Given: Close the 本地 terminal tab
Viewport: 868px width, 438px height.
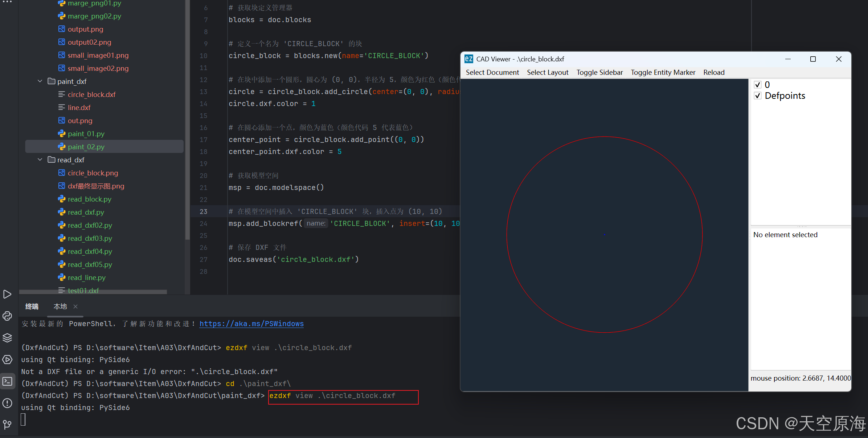Looking at the screenshot, I should 75,307.
